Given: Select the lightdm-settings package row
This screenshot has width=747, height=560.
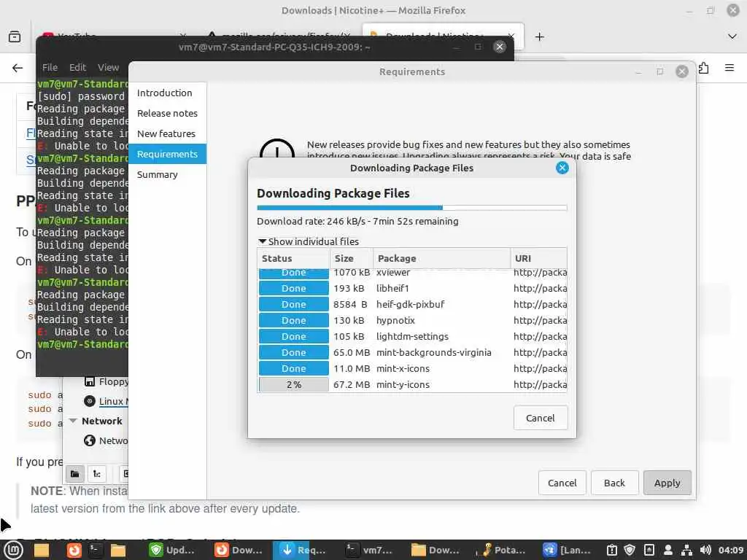Looking at the screenshot, I should pos(412,336).
